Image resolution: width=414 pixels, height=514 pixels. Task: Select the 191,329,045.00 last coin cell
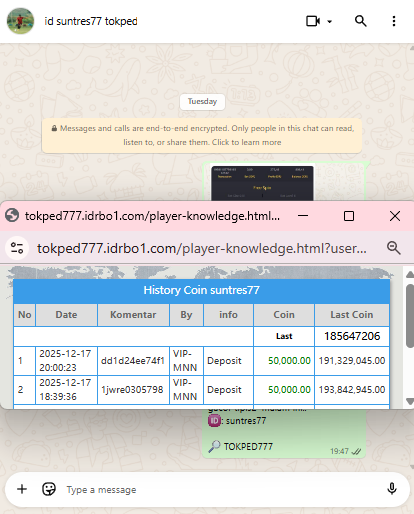click(352, 361)
